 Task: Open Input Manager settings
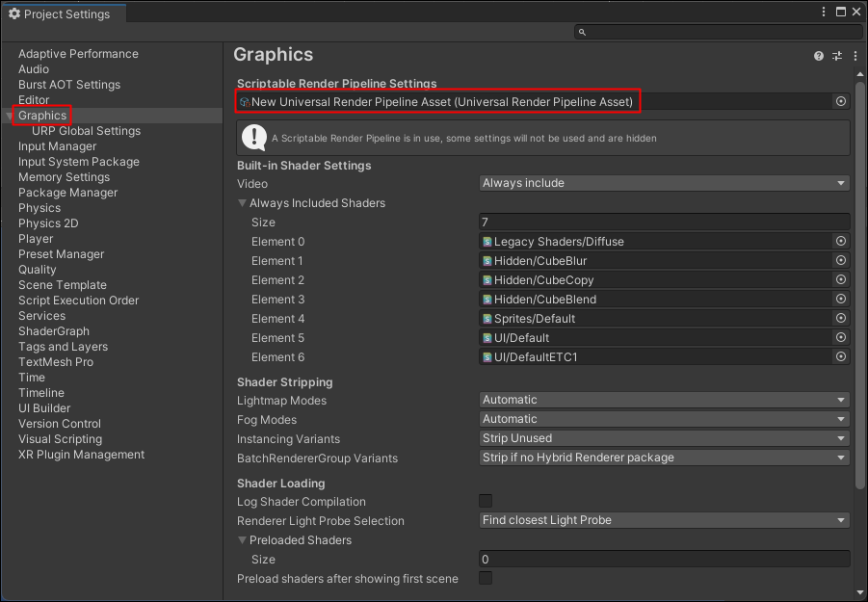pyautogui.click(x=58, y=146)
